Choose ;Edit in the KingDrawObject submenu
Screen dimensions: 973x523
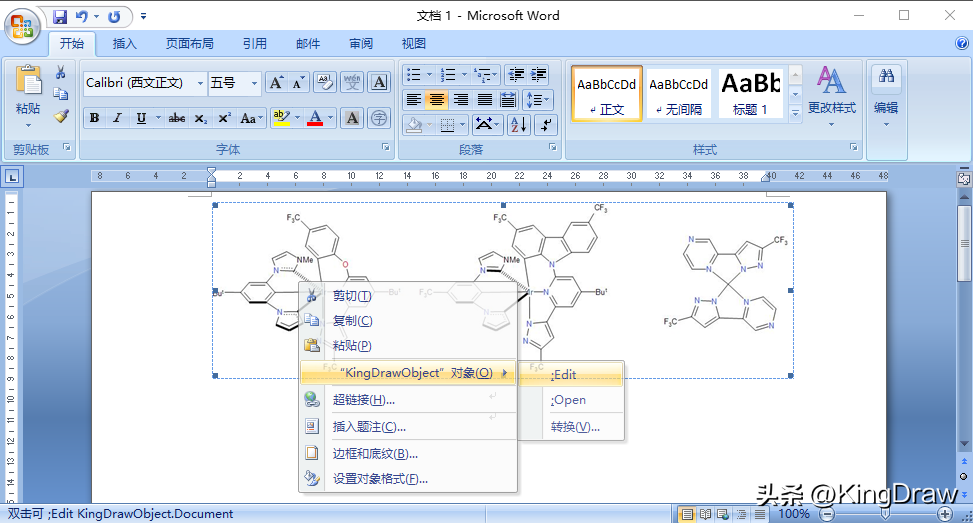click(x=570, y=374)
